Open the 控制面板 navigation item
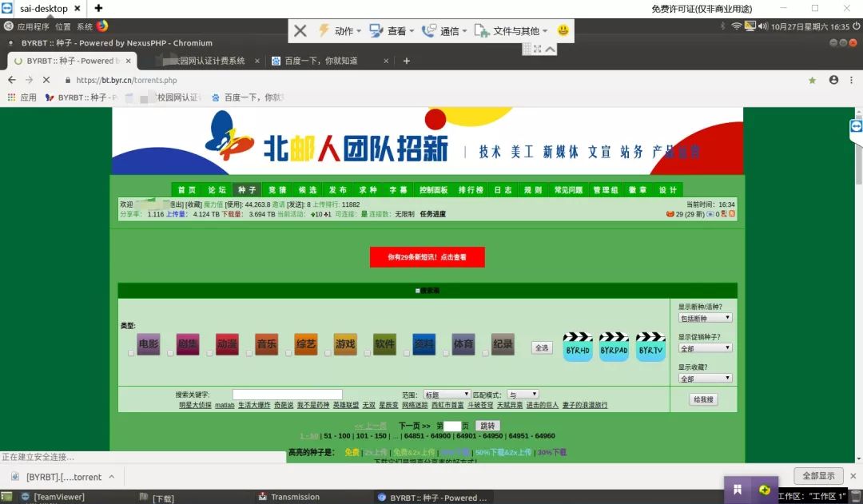The height and width of the screenshot is (504, 863). click(x=434, y=190)
